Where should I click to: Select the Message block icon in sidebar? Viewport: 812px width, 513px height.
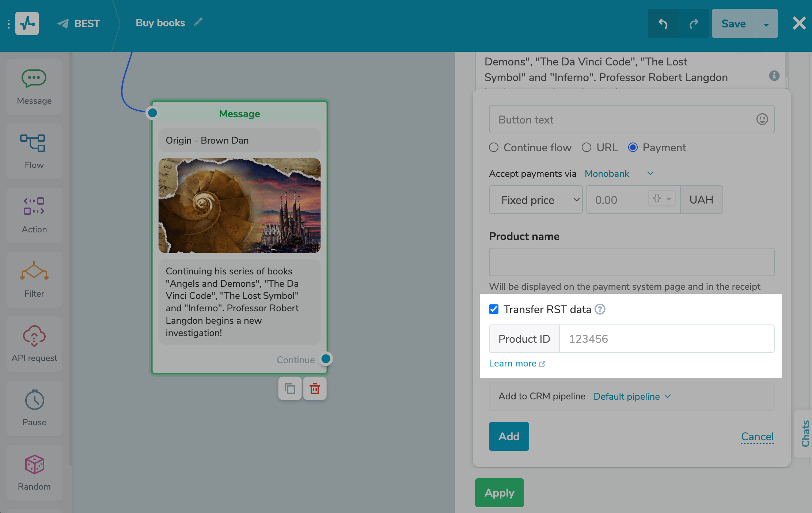coord(34,79)
